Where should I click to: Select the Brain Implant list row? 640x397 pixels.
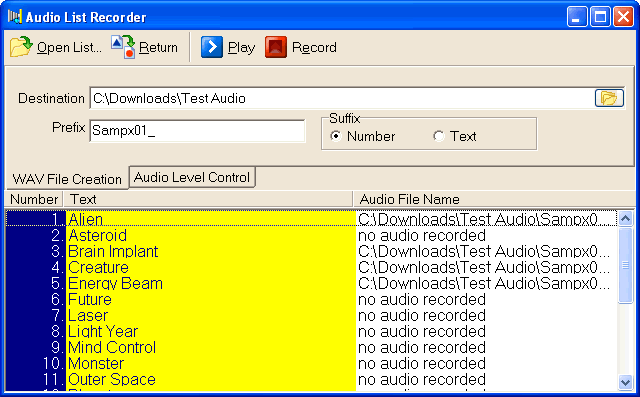click(x=311, y=251)
